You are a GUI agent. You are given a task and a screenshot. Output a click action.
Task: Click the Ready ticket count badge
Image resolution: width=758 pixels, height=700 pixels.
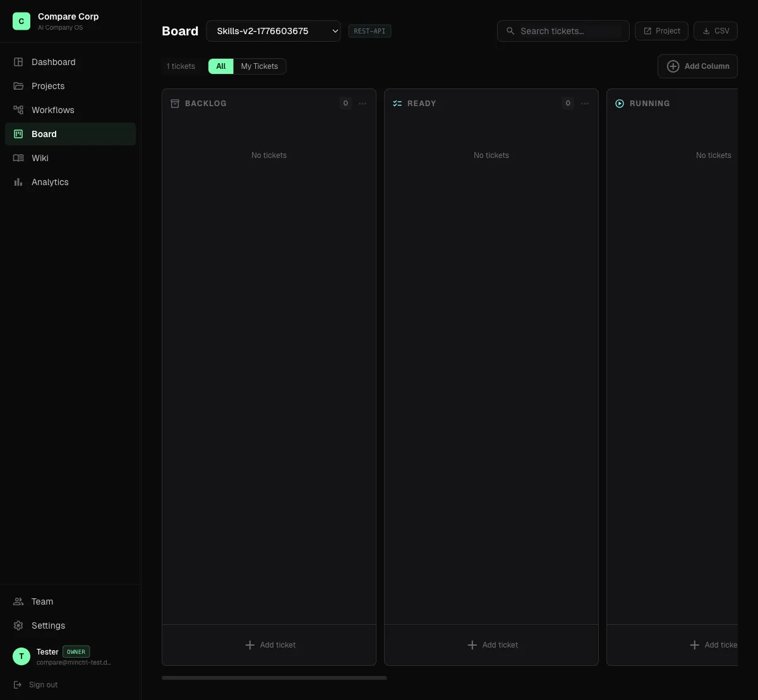[568, 104]
